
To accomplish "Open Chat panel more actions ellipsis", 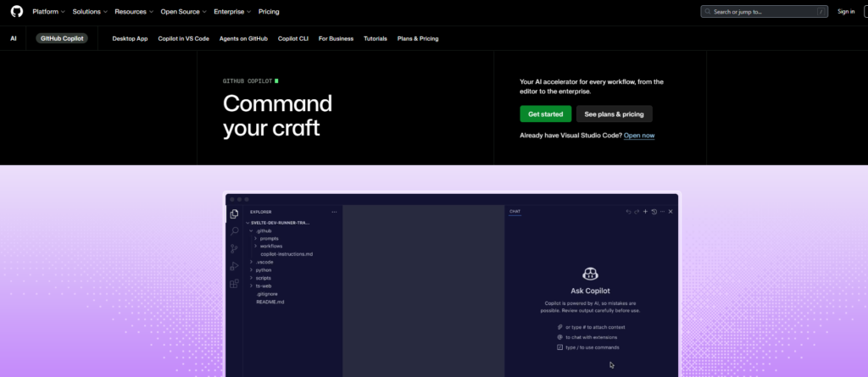I will click(x=662, y=212).
